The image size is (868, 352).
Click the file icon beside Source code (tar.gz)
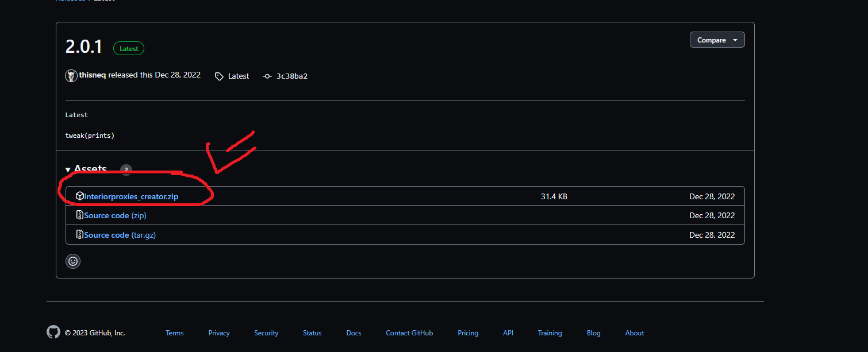tap(80, 235)
